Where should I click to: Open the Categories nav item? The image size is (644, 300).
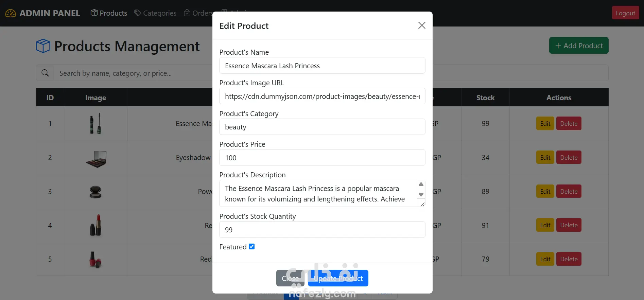pos(159,13)
